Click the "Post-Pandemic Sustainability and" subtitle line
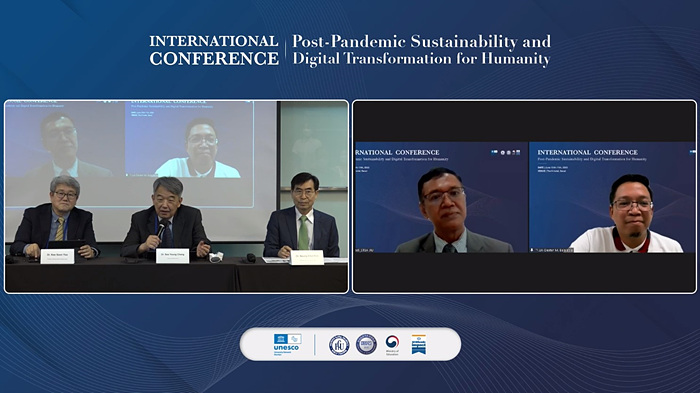700x393 pixels. point(421,42)
